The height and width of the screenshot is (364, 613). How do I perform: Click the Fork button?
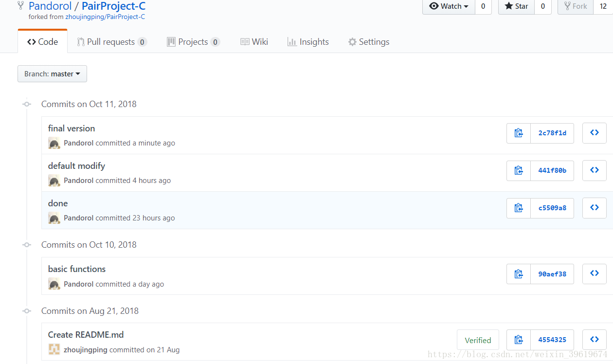[576, 6]
